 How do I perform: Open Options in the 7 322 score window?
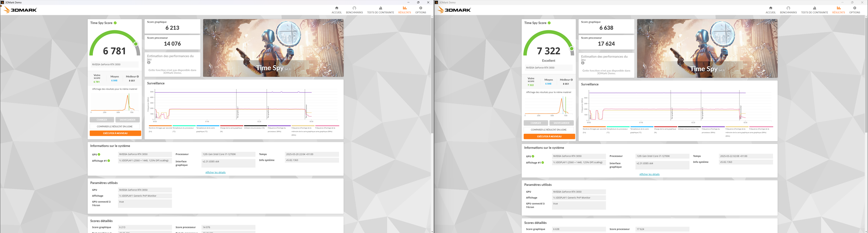point(854,10)
